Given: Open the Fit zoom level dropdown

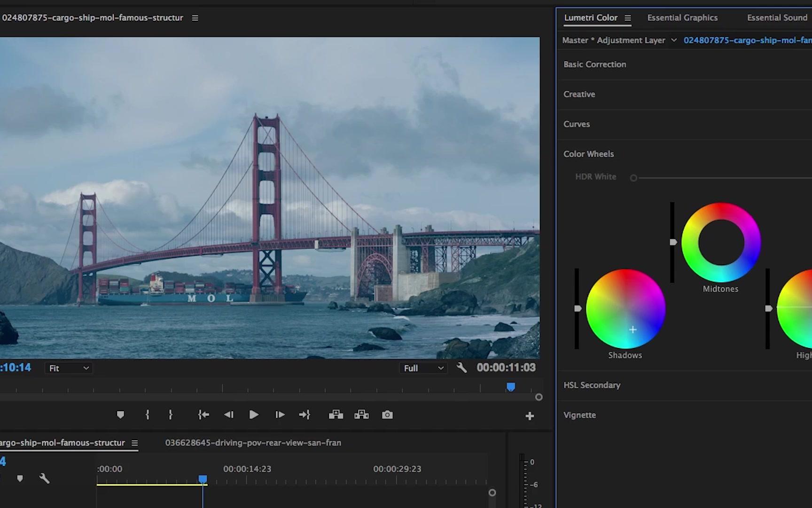Looking at the screenshot, I should 68,368.
